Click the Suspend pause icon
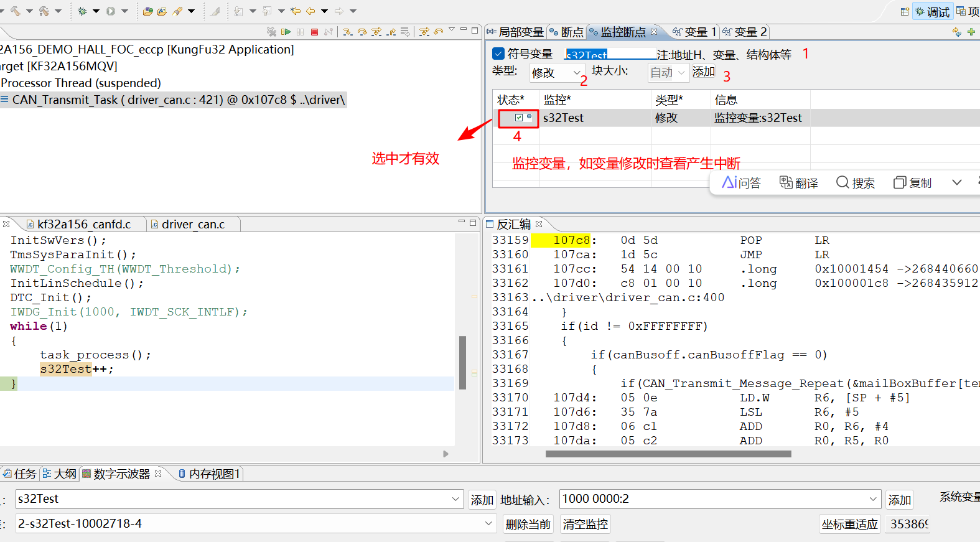 tap(300, 32)
